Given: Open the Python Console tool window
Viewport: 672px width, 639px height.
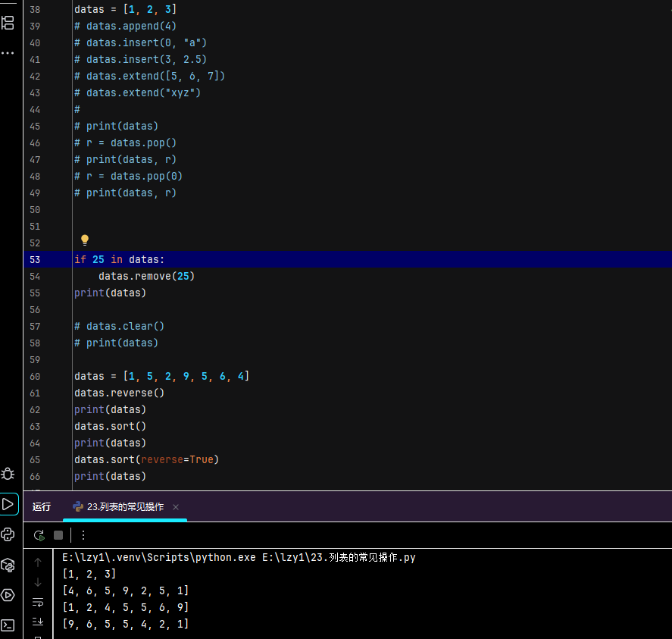Looking at the screenshot, I should click(x=8, y=534).
